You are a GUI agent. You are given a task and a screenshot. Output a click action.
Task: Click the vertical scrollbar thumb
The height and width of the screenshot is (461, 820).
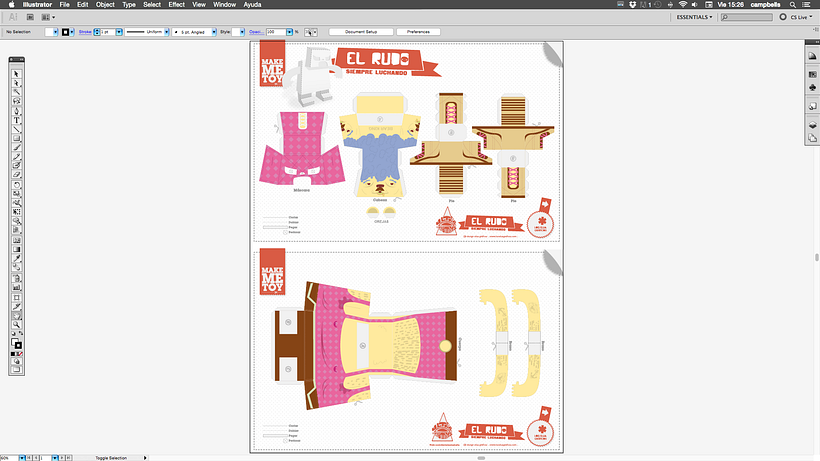(816, 257)
